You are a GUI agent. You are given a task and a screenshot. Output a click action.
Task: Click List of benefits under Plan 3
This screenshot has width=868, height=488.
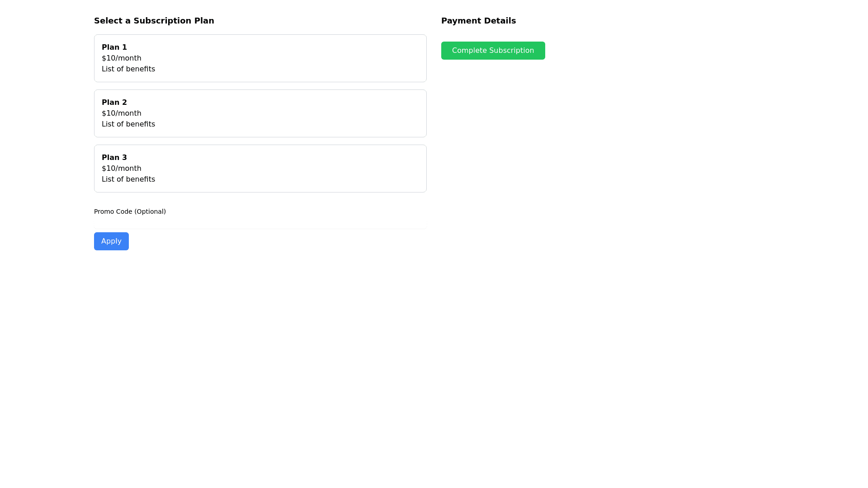click(128, 179)
